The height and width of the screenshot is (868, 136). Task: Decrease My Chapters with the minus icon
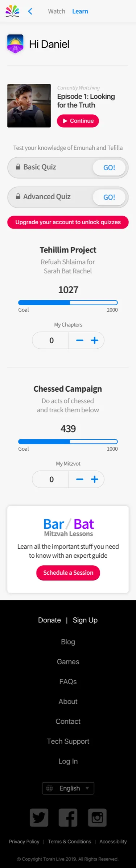[80, 340]
